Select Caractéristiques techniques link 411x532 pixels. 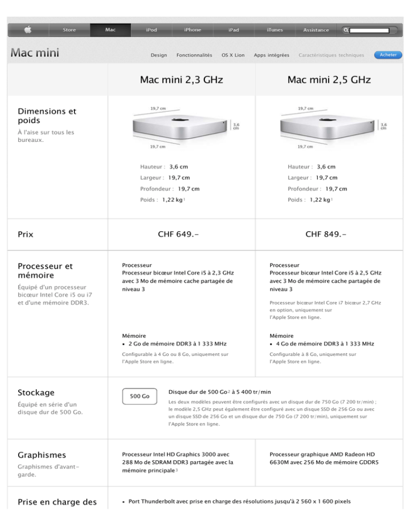coord(331,55)
